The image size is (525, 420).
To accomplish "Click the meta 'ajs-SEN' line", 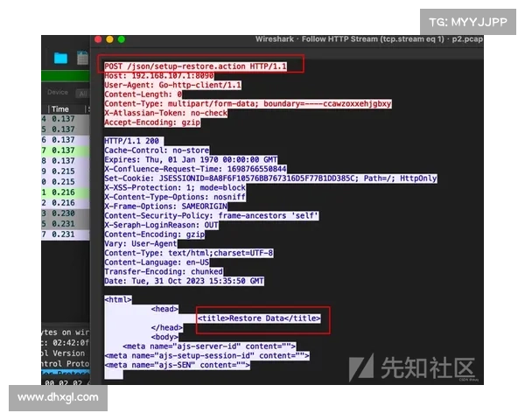I will [177, 365].
